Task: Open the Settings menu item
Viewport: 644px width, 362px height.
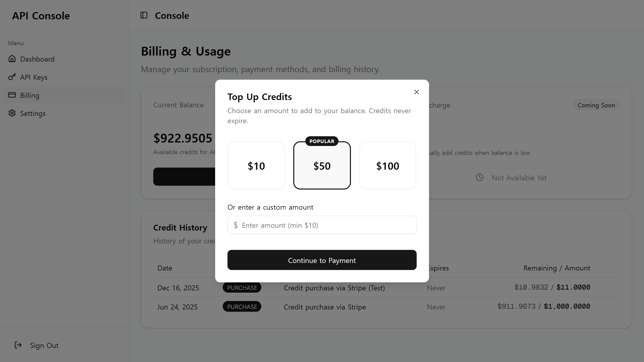Action: click(x=33, y=113)
